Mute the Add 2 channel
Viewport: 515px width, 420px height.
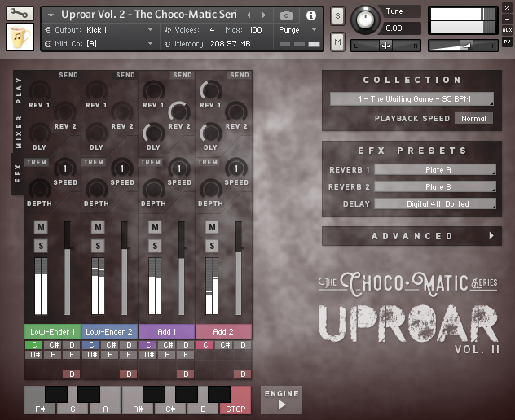[212, 227]
